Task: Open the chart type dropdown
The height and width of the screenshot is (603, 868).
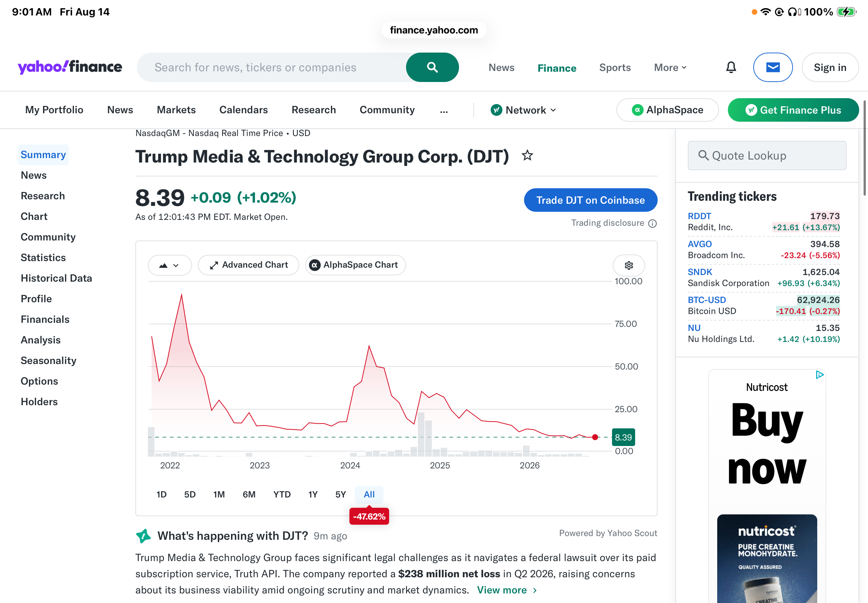Action: pos(170,265)
